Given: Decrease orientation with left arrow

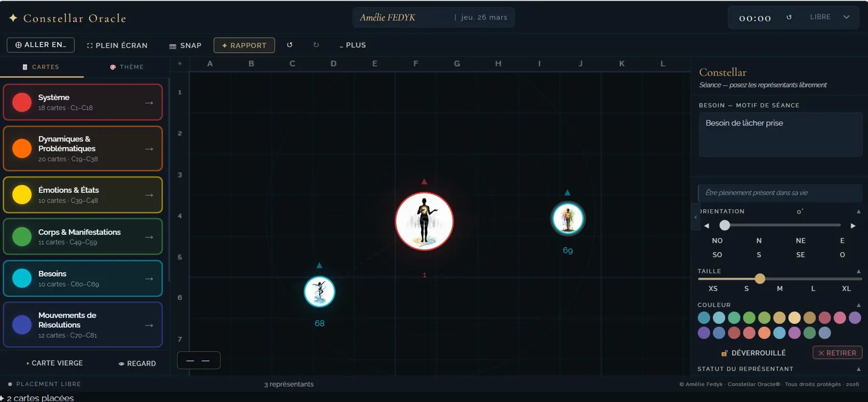Looking at the screenshot, I should coord(706,226).
